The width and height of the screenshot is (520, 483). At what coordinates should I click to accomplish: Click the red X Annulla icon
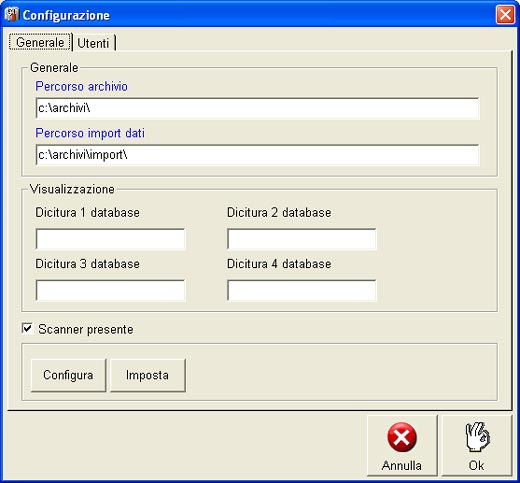pyautogui.click(x=402, y=437)
